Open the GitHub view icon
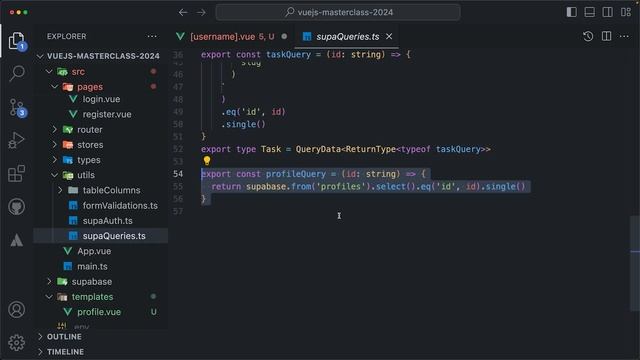This screenshot has width=640, height=360. point(16,207)
